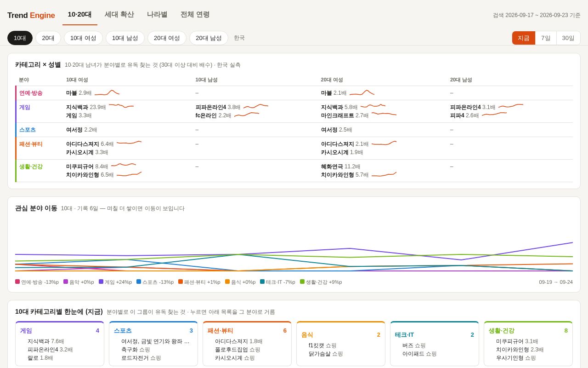Image resolution: width=588 pixels, height=368 pixels.
Task: Open the 세대 확산 tab
Action: 119,15
